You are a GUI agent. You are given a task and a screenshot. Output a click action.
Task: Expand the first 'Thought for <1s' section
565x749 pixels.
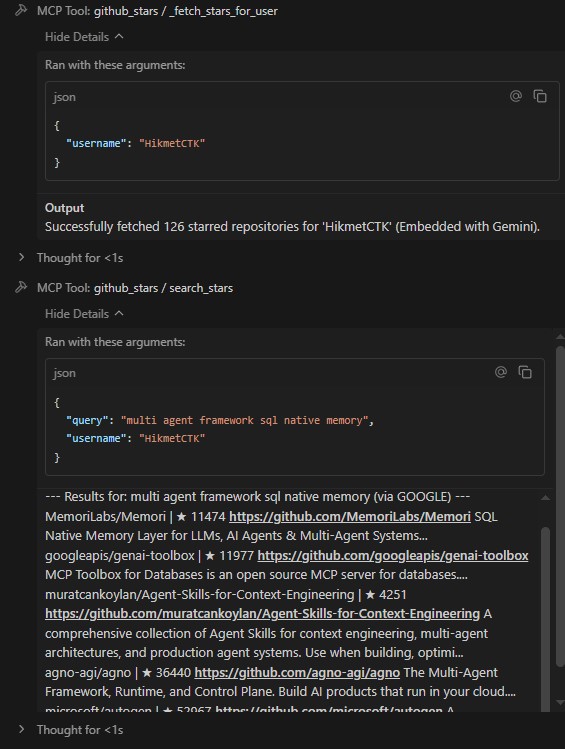tap(71, 258)
